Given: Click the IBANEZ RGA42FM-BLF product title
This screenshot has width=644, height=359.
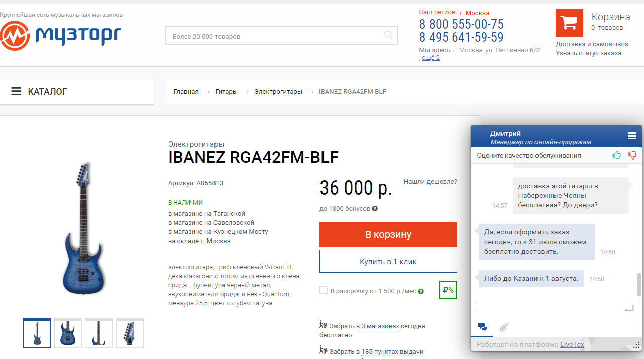Looking at the screenshot, I should click(254, 157).
